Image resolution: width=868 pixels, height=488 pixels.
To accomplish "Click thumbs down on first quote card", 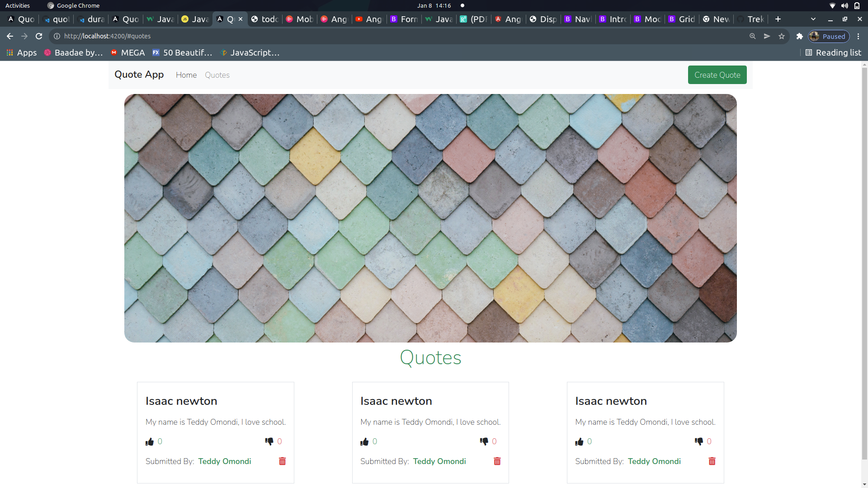I will coord(269,441).
